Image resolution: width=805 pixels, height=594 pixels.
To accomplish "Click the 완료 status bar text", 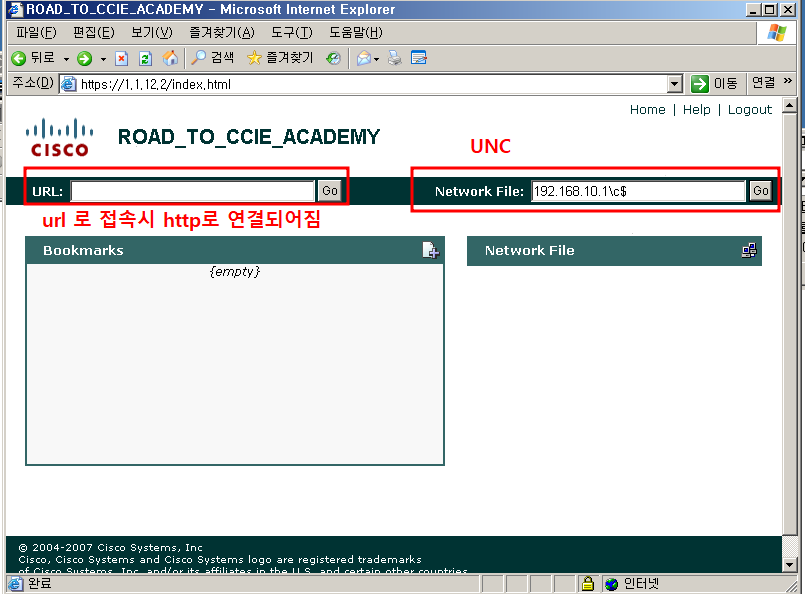I will point(40,583).
